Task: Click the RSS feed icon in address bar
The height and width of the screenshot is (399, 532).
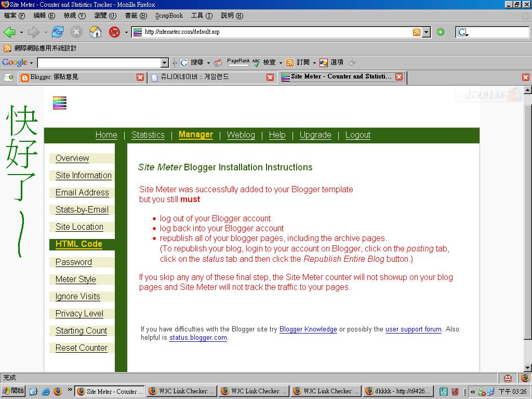Action: [x=417, y=32]
